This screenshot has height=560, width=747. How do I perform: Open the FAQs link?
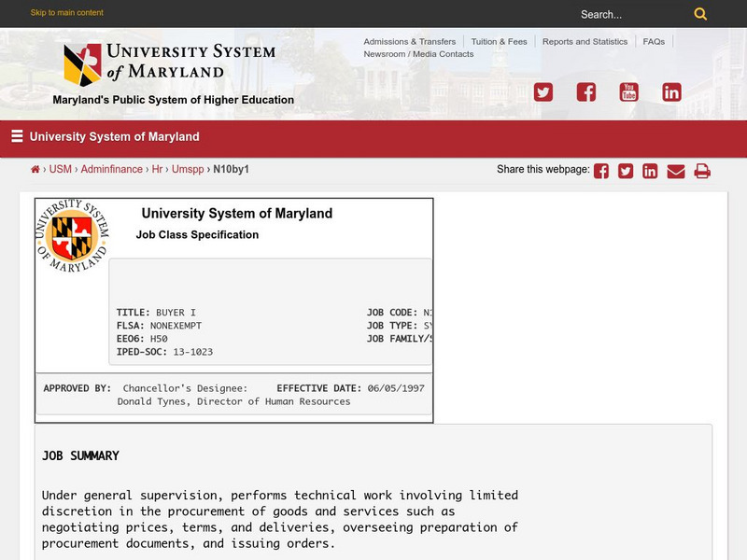(x=654, y=42)
